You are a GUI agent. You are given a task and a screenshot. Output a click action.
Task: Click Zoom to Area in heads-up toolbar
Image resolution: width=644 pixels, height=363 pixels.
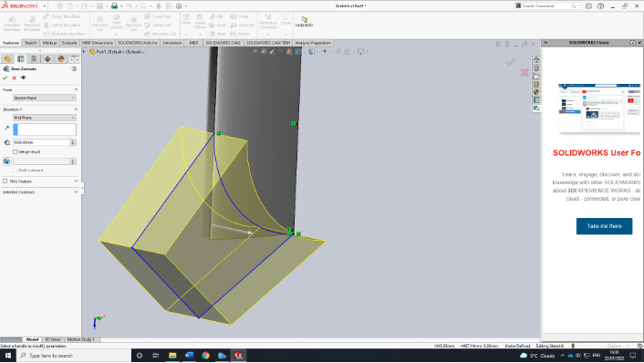tap(264, 52)
